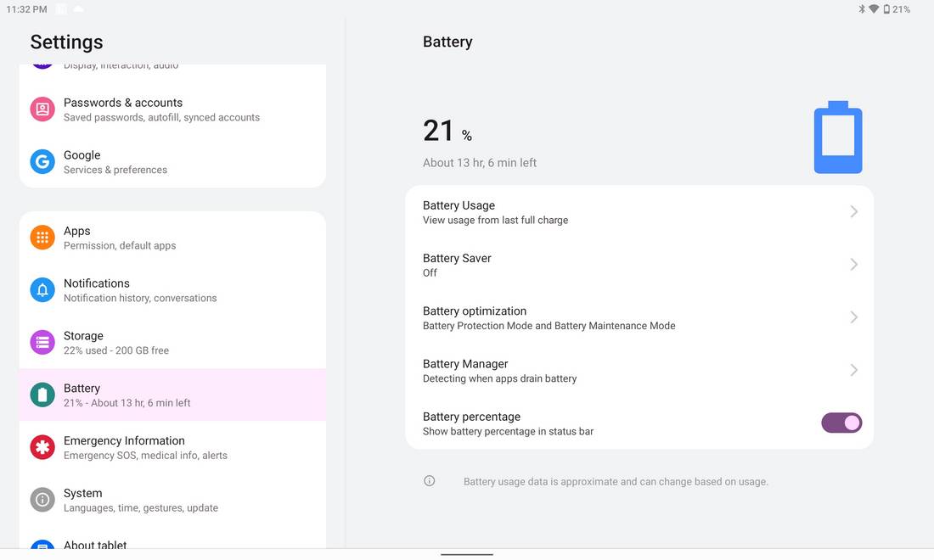Tap the blue Notifications bell icon
Viewport: 934px width, 560px height.
42,290
